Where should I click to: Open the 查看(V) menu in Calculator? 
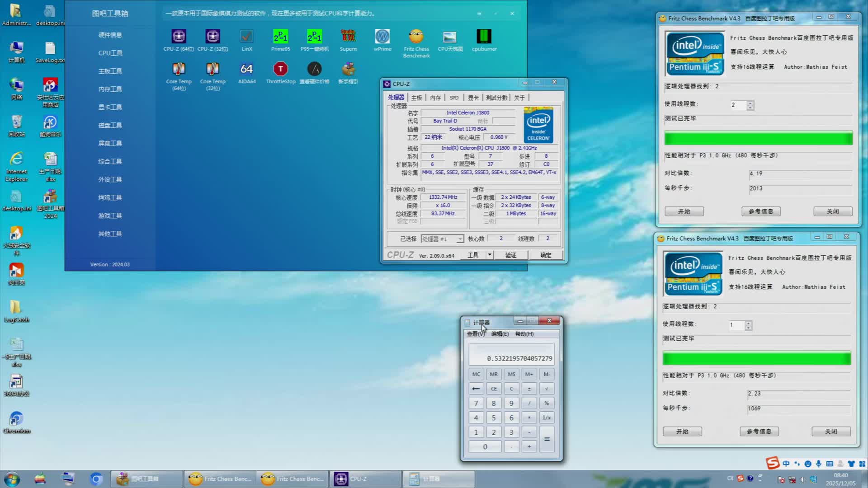[475, 334]
